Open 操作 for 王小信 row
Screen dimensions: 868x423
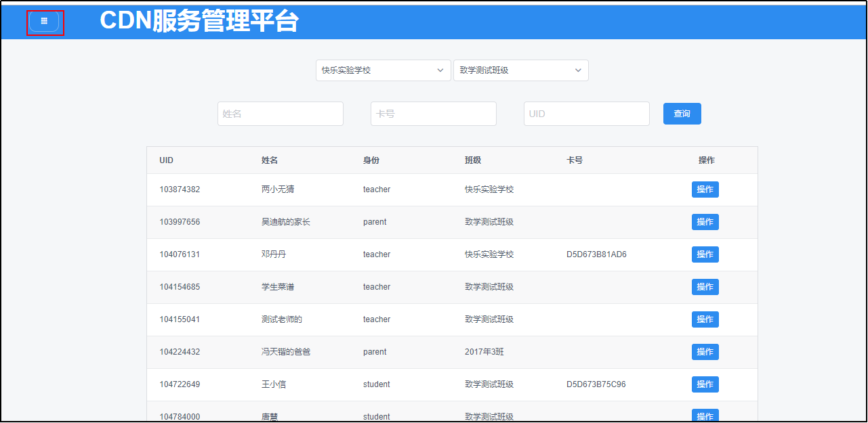tap(705, 384)
